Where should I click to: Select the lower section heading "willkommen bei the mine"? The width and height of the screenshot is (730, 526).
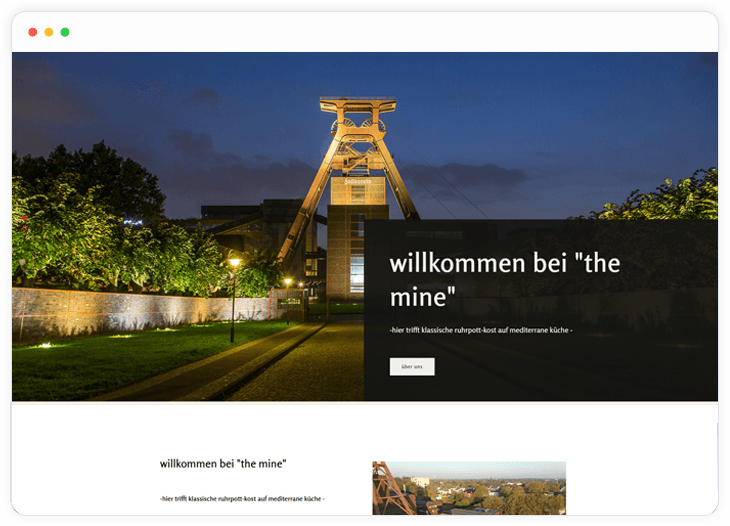pyautogui.click(x=223, y=464)
